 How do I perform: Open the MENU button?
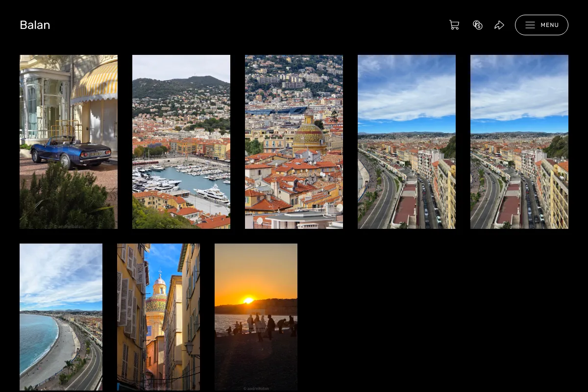click(541, 25)
